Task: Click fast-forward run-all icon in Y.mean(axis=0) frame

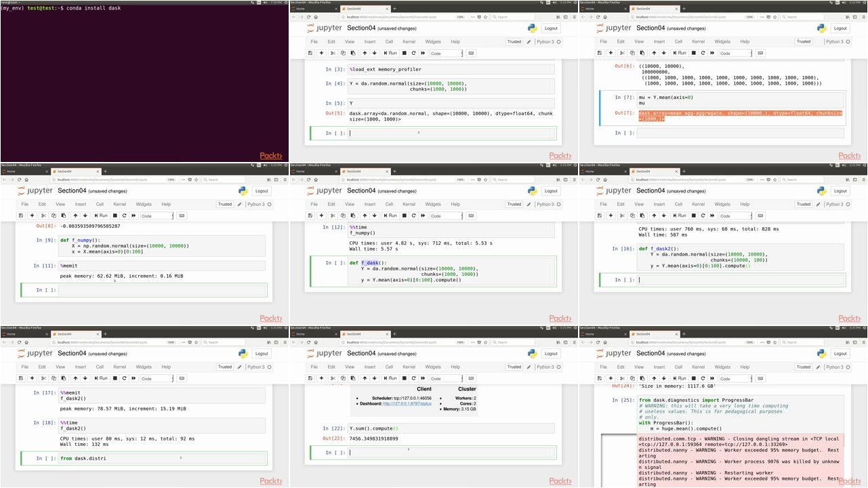Action: coord(712,53)
